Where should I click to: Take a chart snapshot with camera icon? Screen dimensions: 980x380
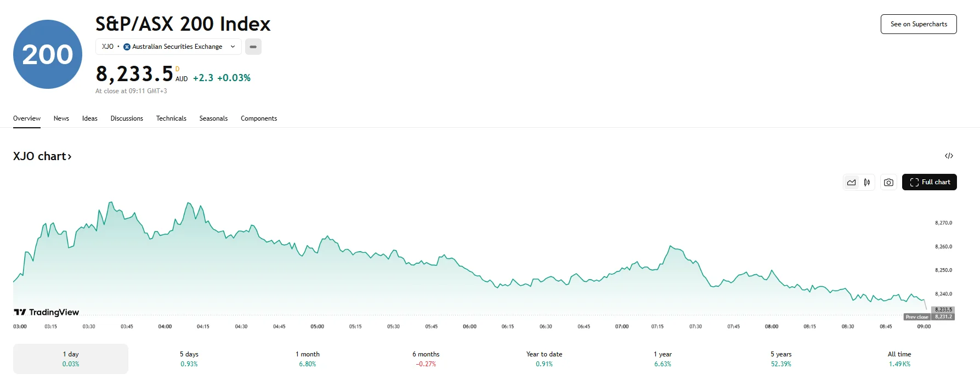point(888,182)
